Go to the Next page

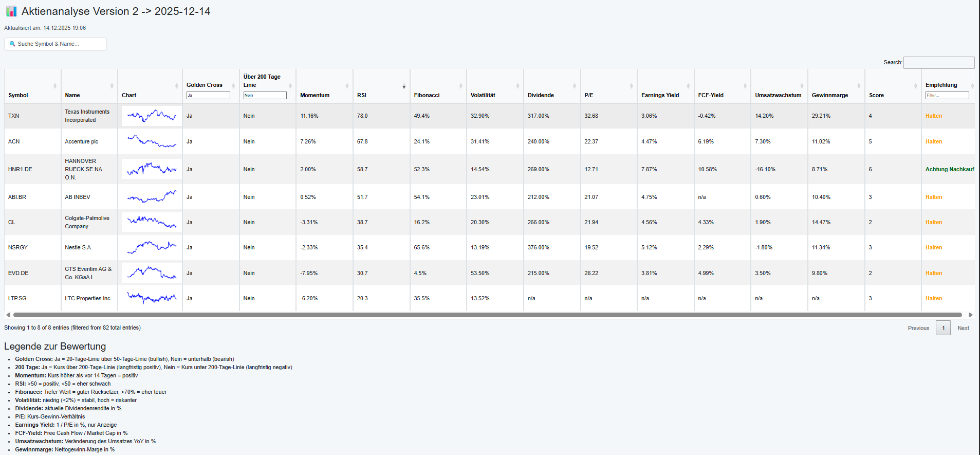(x=963, y=328)
